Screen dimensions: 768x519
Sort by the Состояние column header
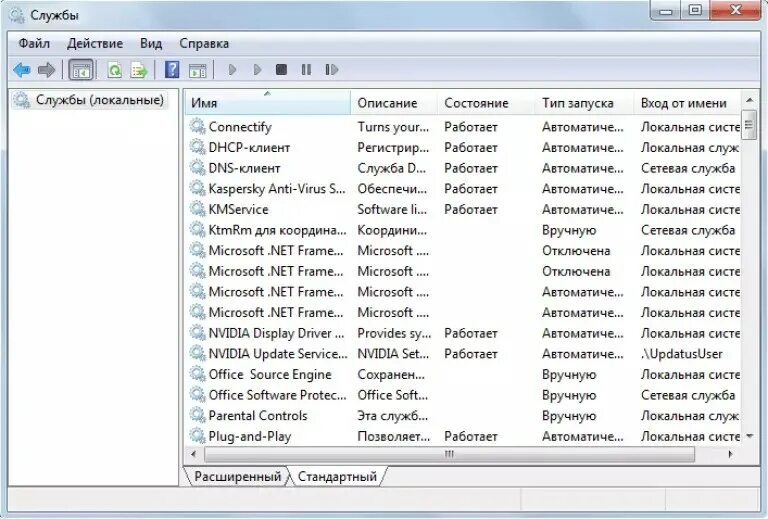point(486,103)
